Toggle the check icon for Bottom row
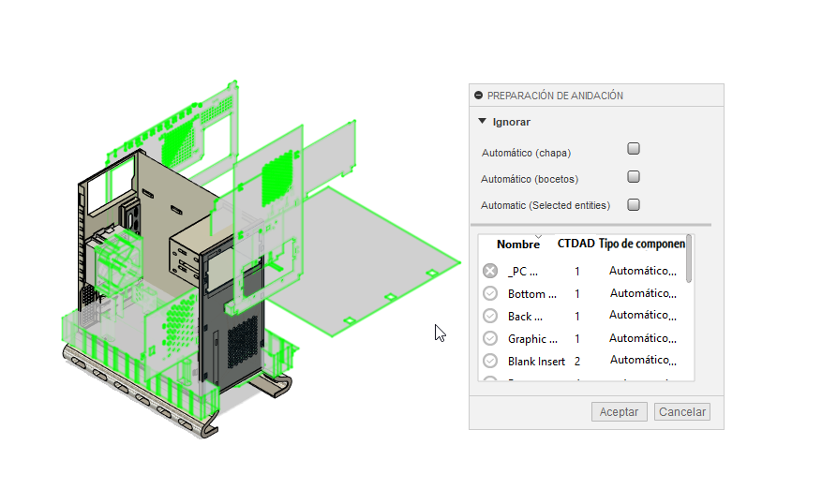Image resolution: width=822 pixels, height=504 pixels. 490,293
